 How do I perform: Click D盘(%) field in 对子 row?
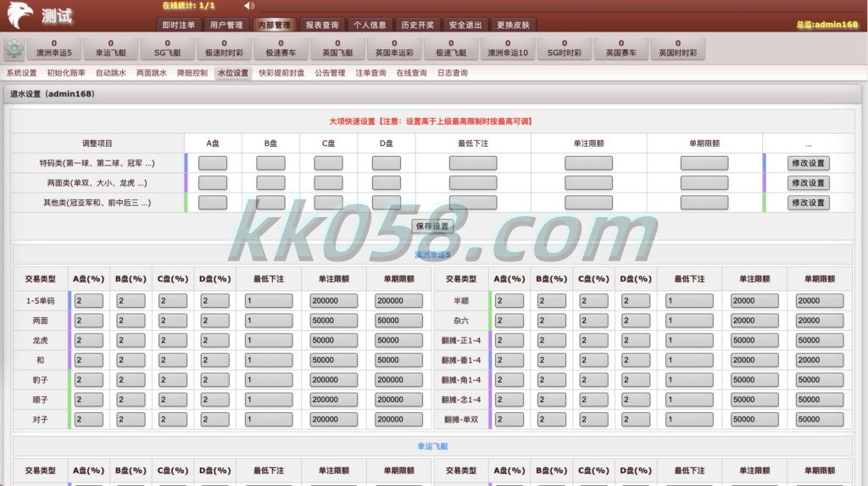214,420
